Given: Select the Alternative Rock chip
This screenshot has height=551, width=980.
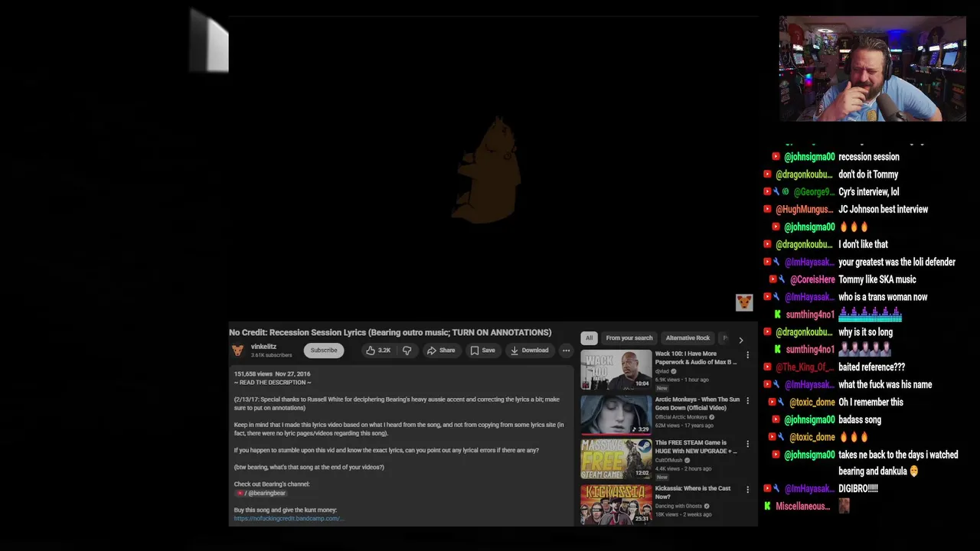Looking at the screenshot, I should point(688,337).
